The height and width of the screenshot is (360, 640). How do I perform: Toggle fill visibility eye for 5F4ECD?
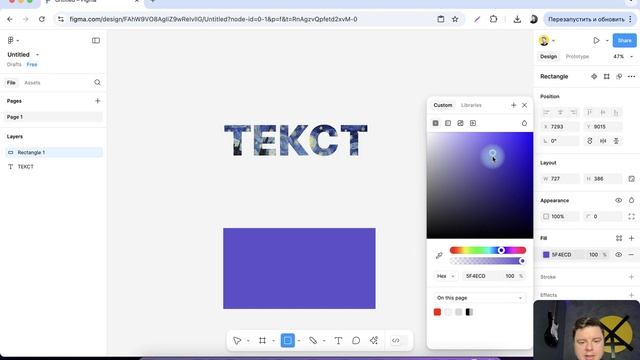(618, 255)
